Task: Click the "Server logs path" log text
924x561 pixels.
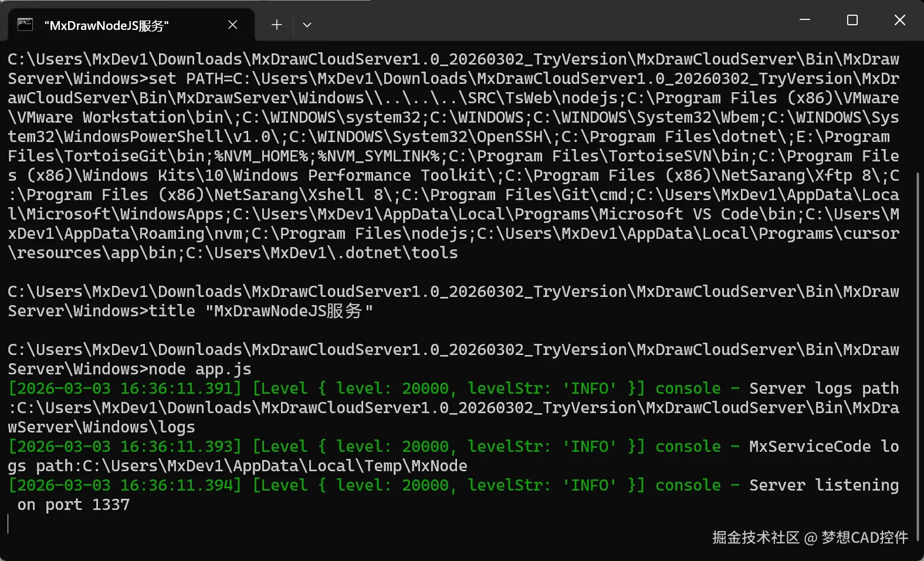Action: point(824,388)
